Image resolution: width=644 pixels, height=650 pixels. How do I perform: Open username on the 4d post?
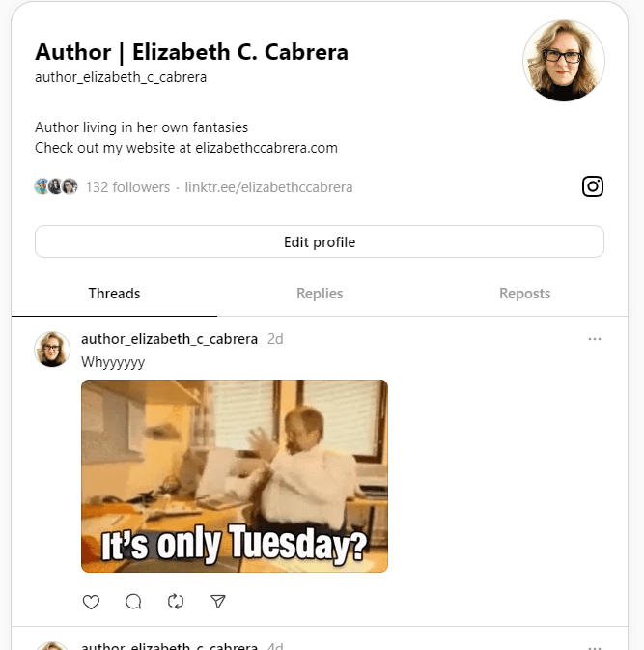[x=169, y=646]
